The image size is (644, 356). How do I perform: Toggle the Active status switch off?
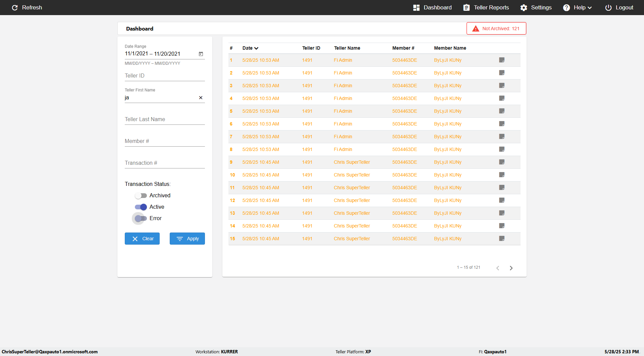[x=141, y=207]
